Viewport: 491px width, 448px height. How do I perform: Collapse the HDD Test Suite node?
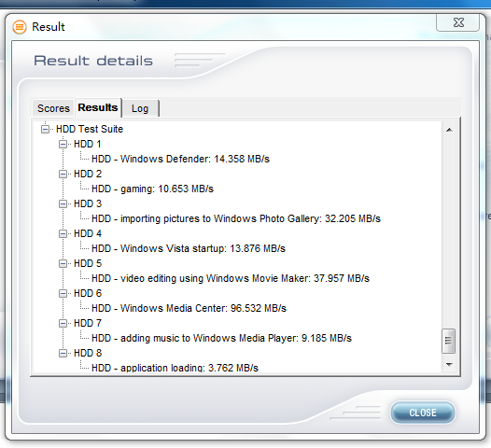[46, 129]
